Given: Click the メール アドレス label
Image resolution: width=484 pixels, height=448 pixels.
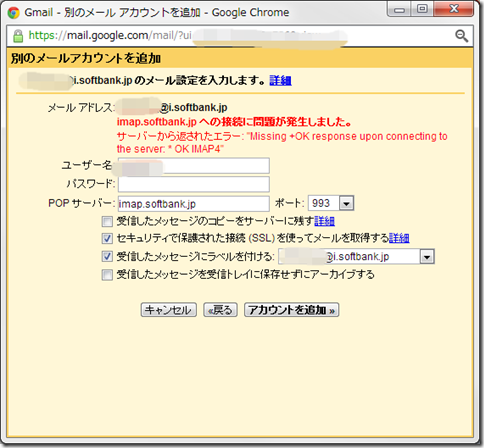Looking at the screenshot, I should coord(81,108).
